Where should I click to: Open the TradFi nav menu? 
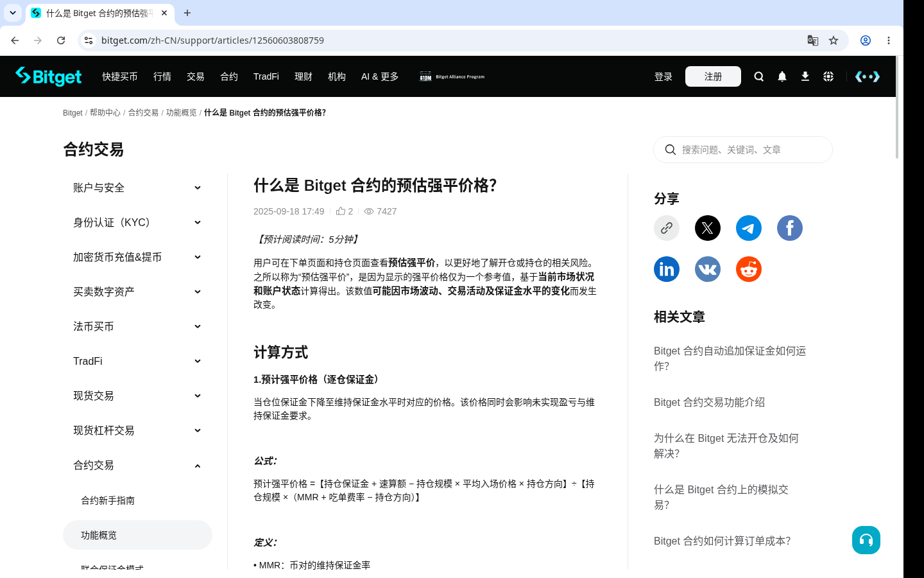266,76
